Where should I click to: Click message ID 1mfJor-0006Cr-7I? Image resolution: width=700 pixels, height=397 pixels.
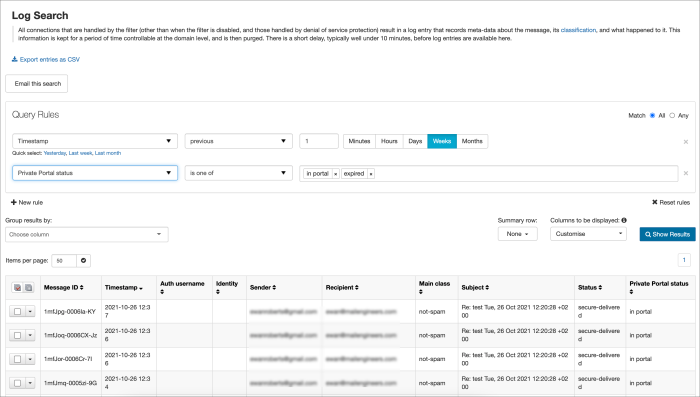click(x=68, y=359)
